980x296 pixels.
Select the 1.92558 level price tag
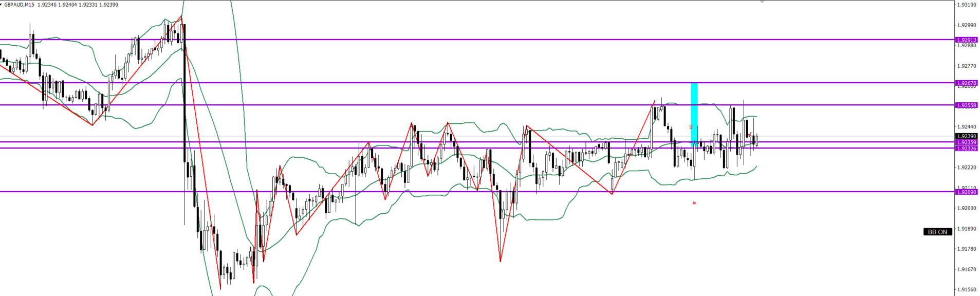966,105
